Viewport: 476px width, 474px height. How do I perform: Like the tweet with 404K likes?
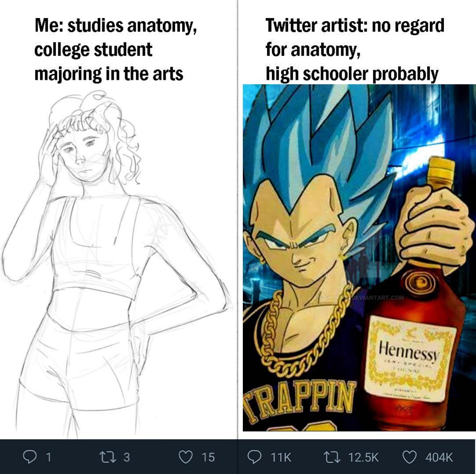point(409,457)
